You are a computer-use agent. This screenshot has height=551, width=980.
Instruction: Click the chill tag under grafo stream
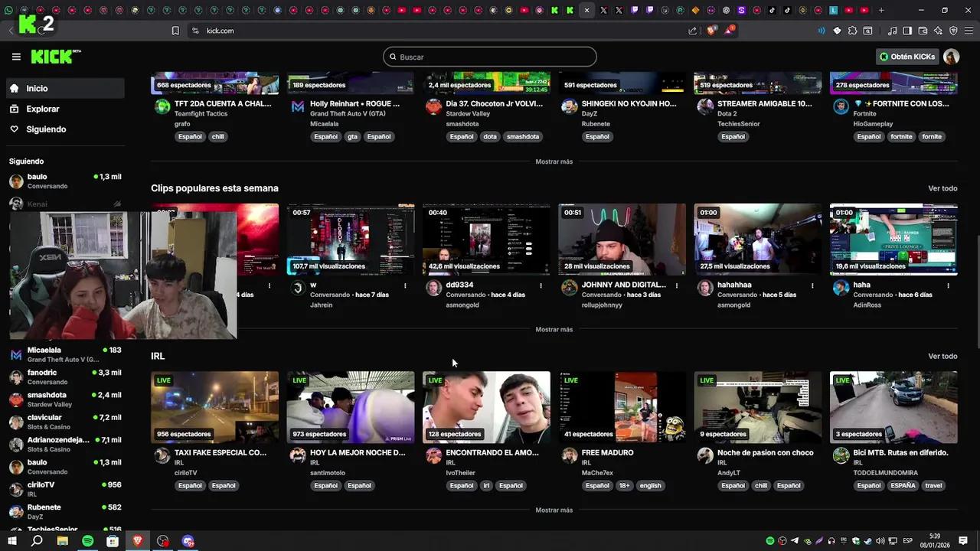pyautogui.click(x=218, y=137)
